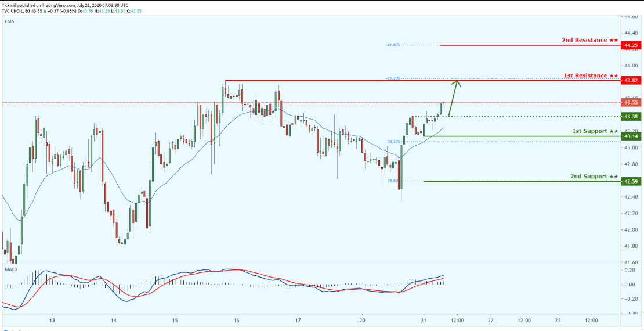Click the '2nd Resistance' text label
Image resolution: width=644 pixels, height=331 pixels.
click(584, 40)
